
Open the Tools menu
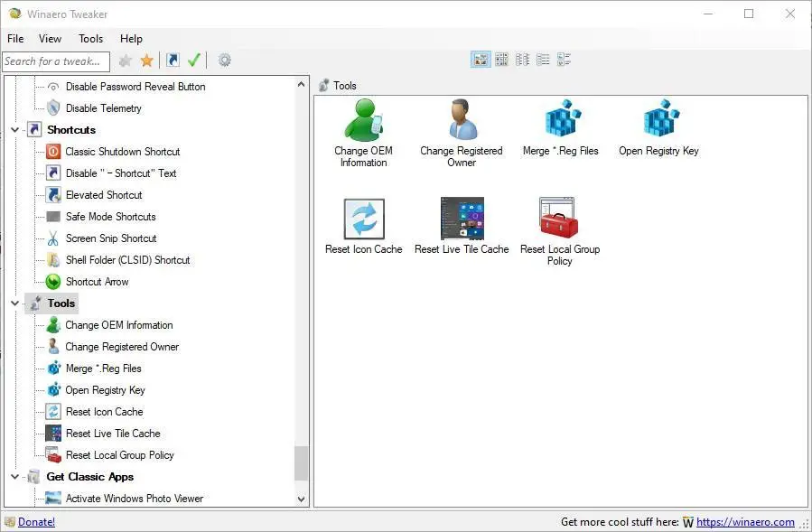click(x=90, y=39)
